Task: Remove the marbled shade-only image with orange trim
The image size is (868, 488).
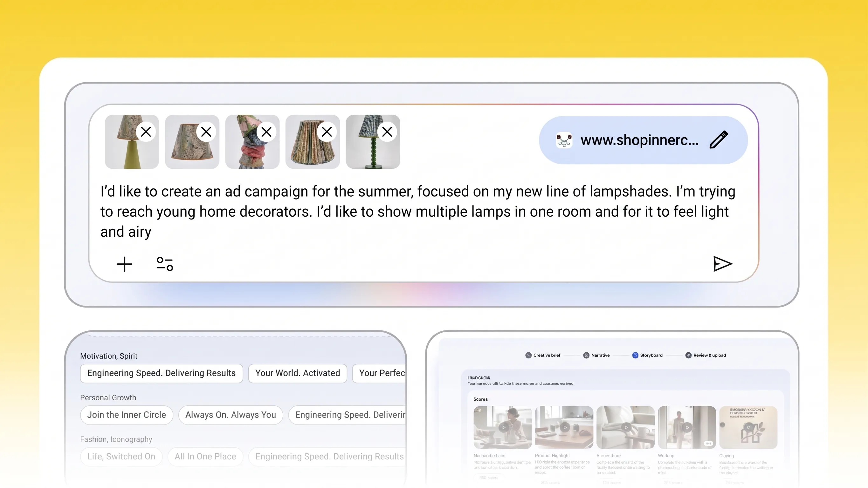Action: click(206, 132)
